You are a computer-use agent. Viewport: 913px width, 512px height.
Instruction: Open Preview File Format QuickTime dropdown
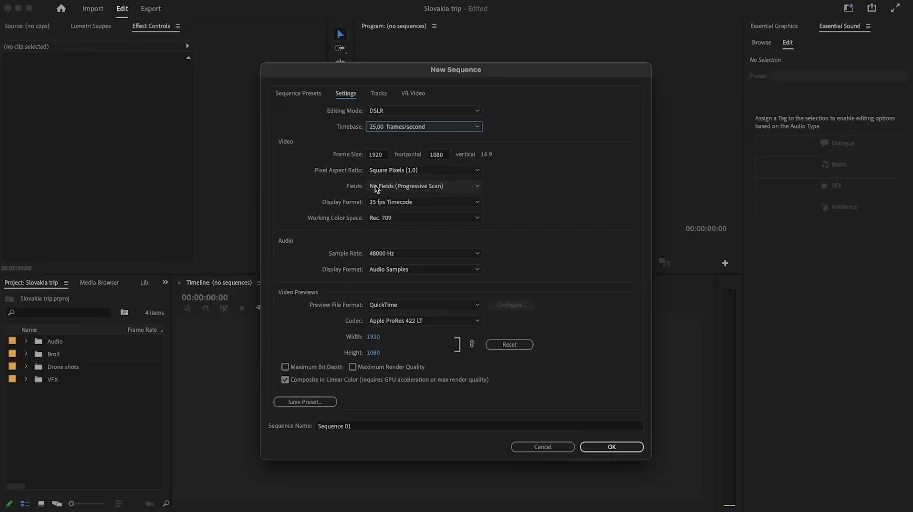coord(424,305)
